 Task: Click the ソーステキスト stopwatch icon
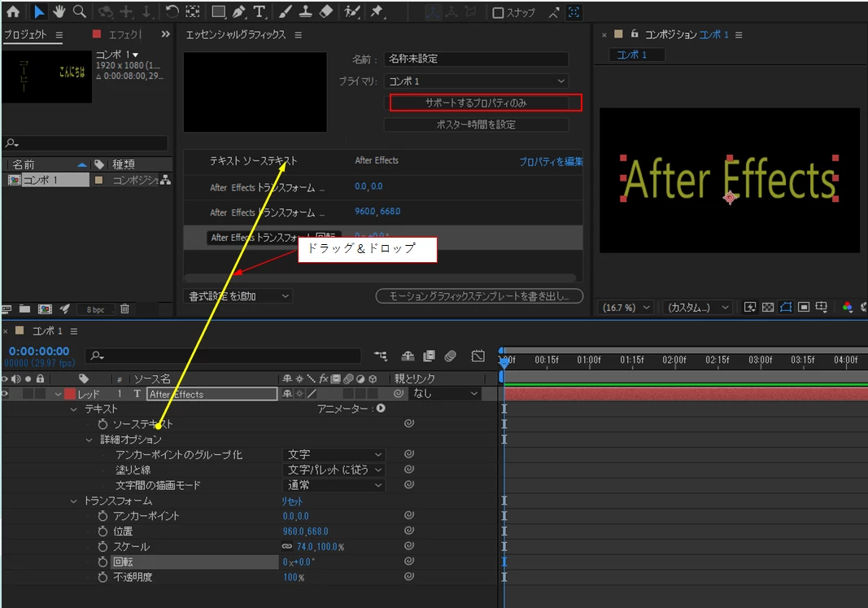click(103, 424)
